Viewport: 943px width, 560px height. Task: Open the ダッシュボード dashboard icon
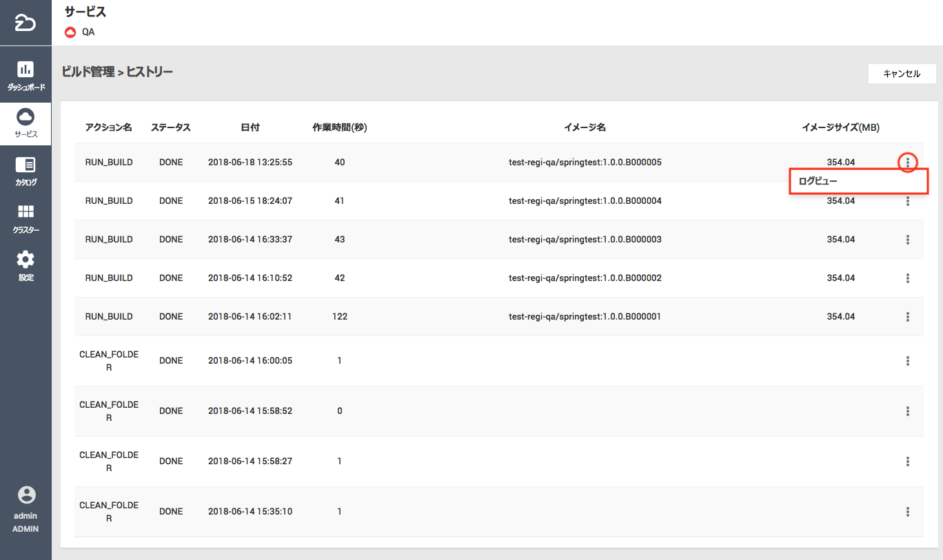tap(26, 70)
